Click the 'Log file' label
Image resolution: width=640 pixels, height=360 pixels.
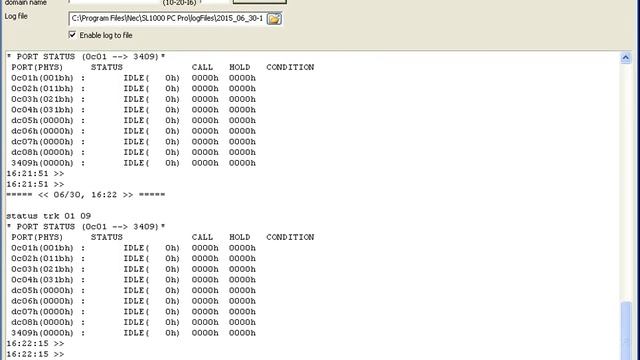(x=16, y=16)
